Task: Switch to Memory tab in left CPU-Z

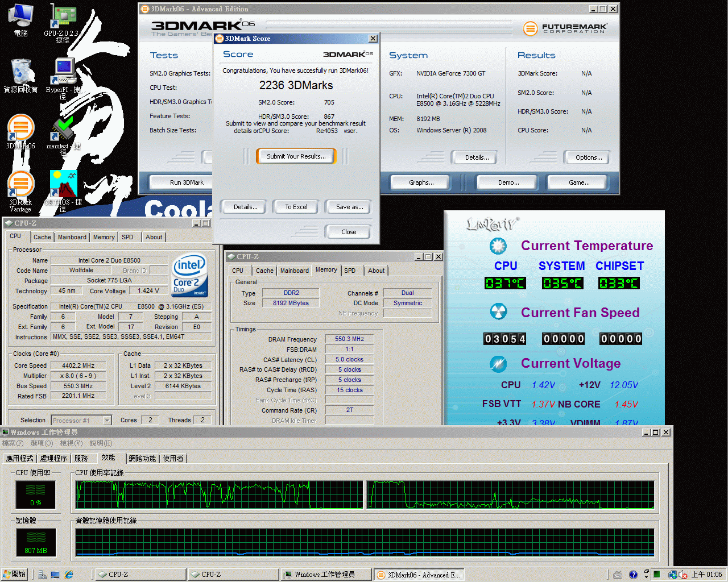Action: pyautogui.click(x=104, y=237)
